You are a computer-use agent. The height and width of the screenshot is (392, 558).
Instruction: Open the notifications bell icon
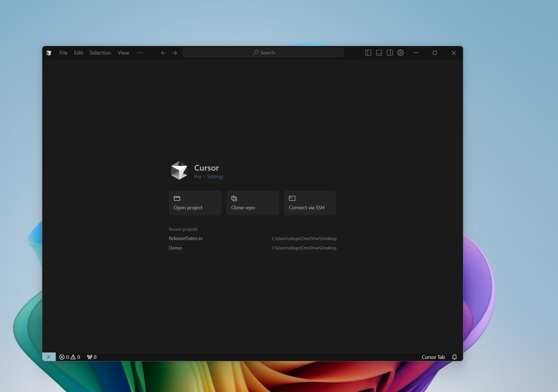pyautogui.click(x=454, y=357)
